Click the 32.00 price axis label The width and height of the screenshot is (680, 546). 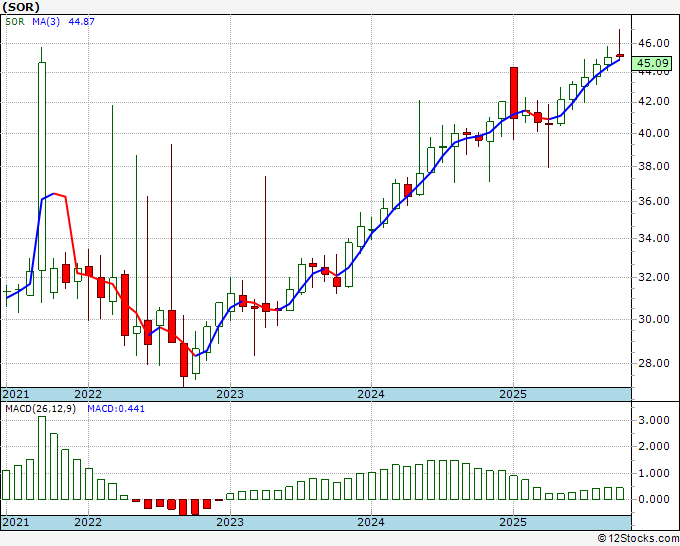click(x=654, y=277)
